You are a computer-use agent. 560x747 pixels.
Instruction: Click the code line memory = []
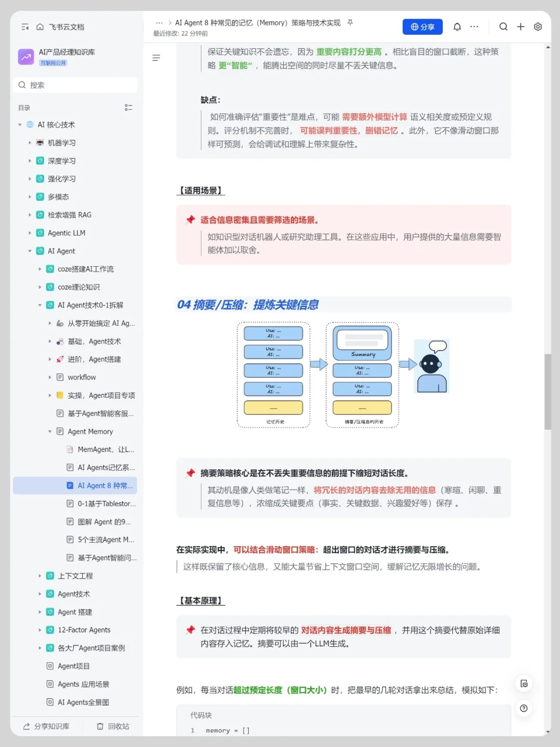tap(228, 730)
